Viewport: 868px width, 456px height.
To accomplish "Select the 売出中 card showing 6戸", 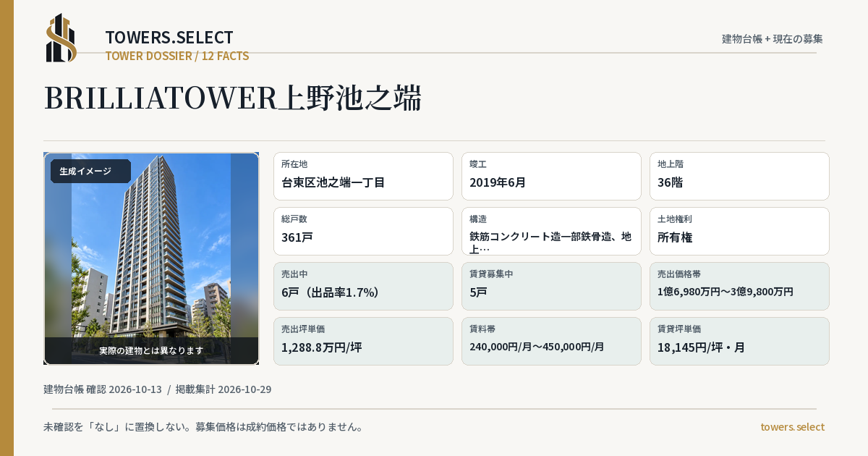I will pos(363,286).
